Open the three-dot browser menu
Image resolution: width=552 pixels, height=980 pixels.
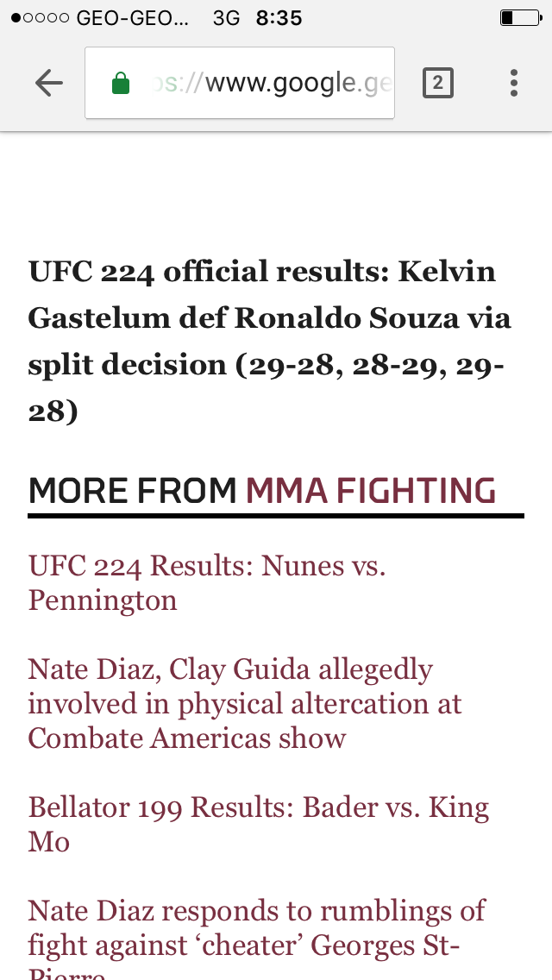514,83
